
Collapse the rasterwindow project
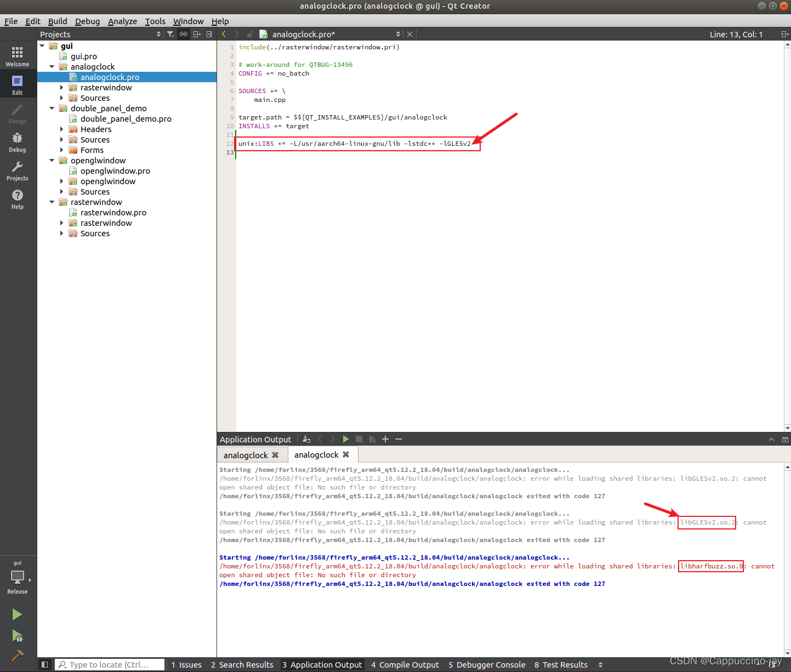(x=52, y=202)
